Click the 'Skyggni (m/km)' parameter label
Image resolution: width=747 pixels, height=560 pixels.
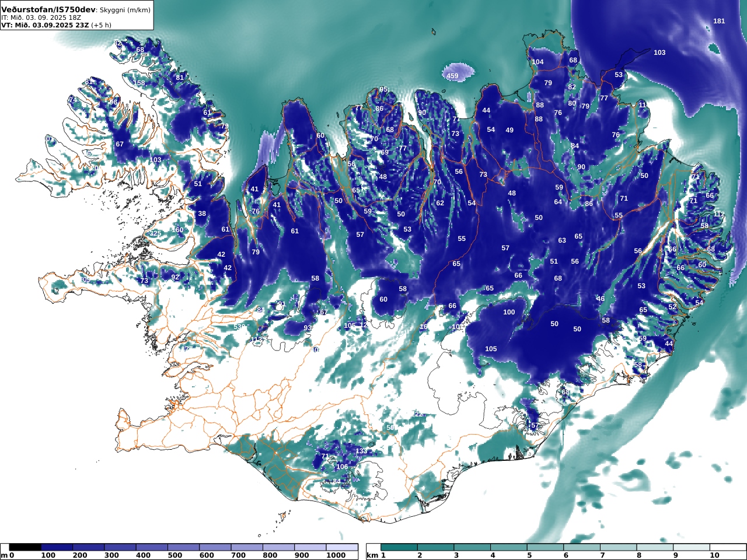coord(125,10)
